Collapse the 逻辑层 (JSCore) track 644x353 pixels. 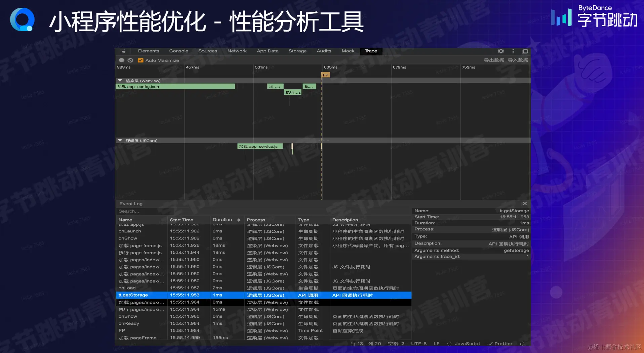click(x=120, y=140)
